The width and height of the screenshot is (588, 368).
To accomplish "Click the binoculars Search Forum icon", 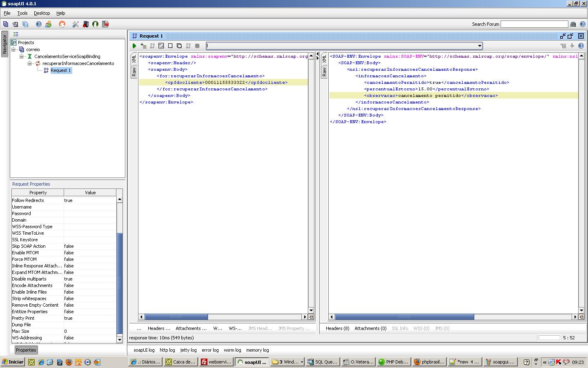I will pyautogui.click(x=573, y=24).
